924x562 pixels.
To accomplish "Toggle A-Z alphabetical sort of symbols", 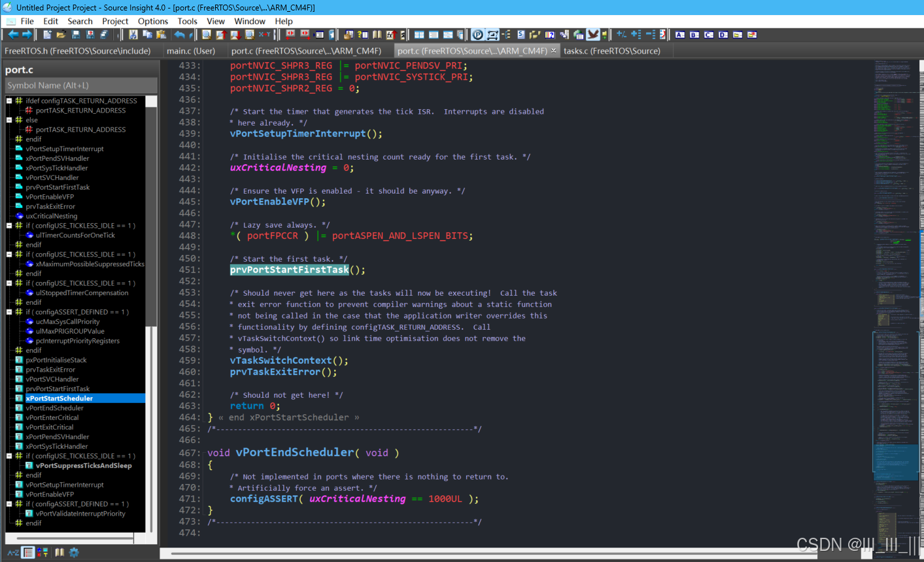I will (x=13, y=552).
